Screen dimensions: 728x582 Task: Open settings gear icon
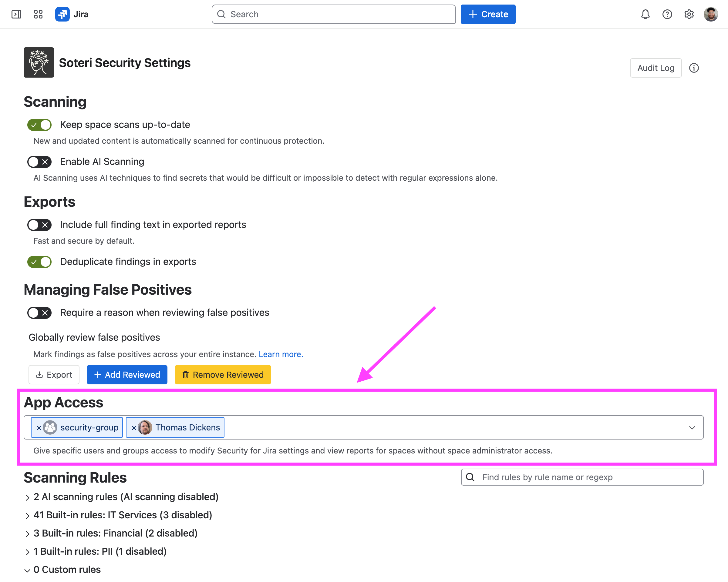pos(689,14)
